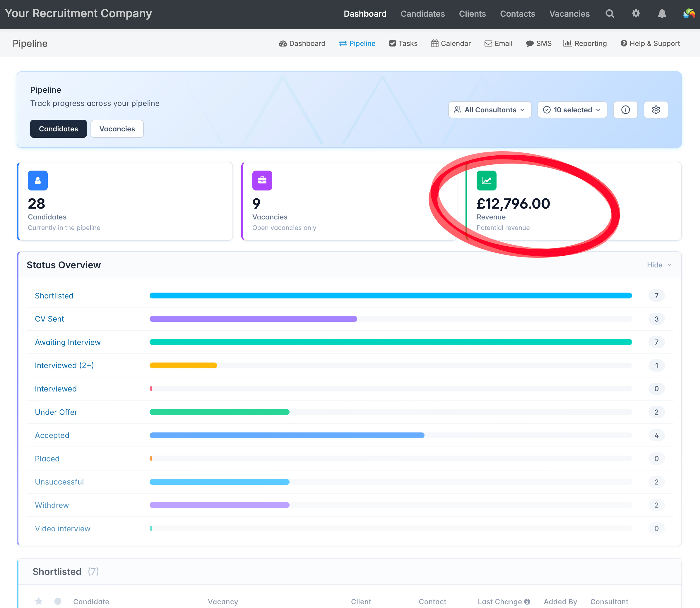
Task: Click the purple vacancies briefcase icon
Action: point(262,181)
